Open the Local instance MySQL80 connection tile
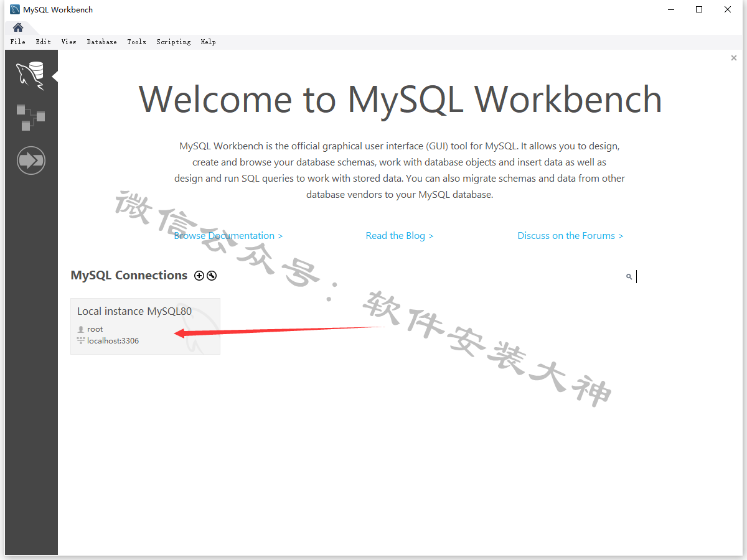The image size is (747, 560). 145,326
